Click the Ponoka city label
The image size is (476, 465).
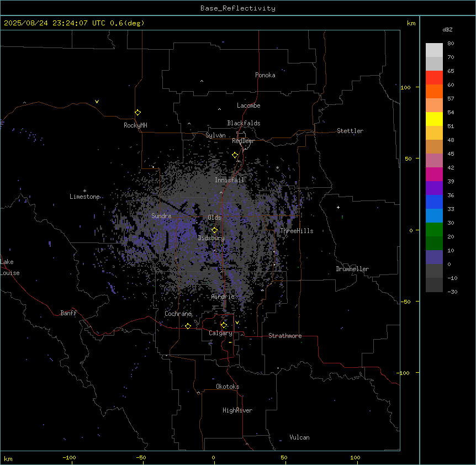pyautogui.click(x=265, y=75)
